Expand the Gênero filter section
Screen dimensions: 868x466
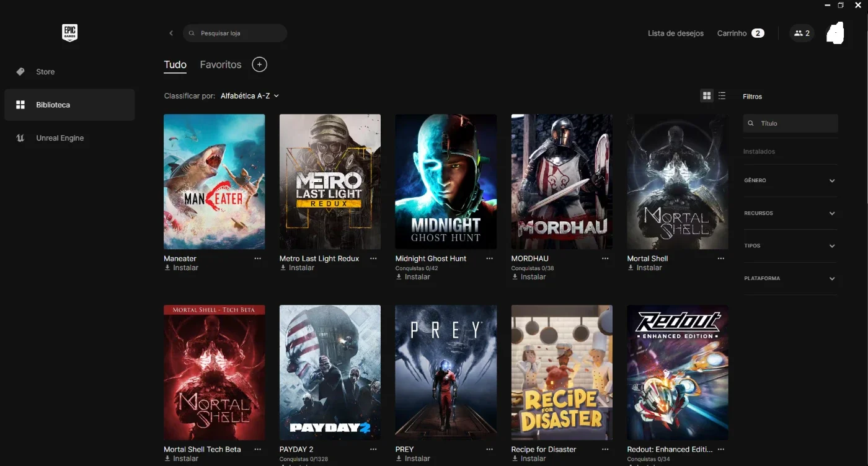click(790, 180)
